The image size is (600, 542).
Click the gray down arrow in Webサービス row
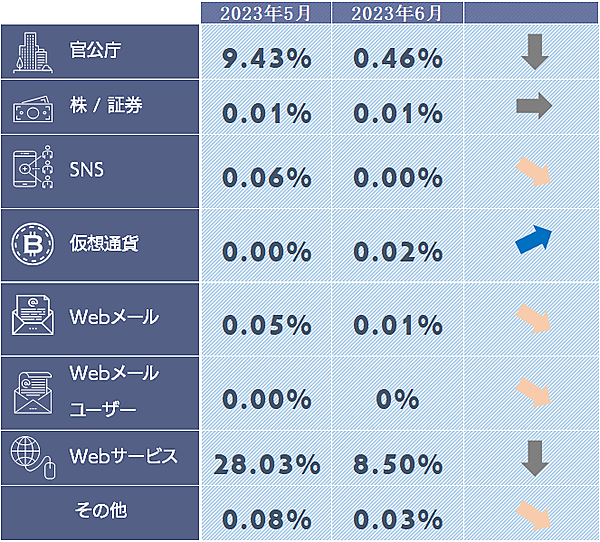[535, 458]
